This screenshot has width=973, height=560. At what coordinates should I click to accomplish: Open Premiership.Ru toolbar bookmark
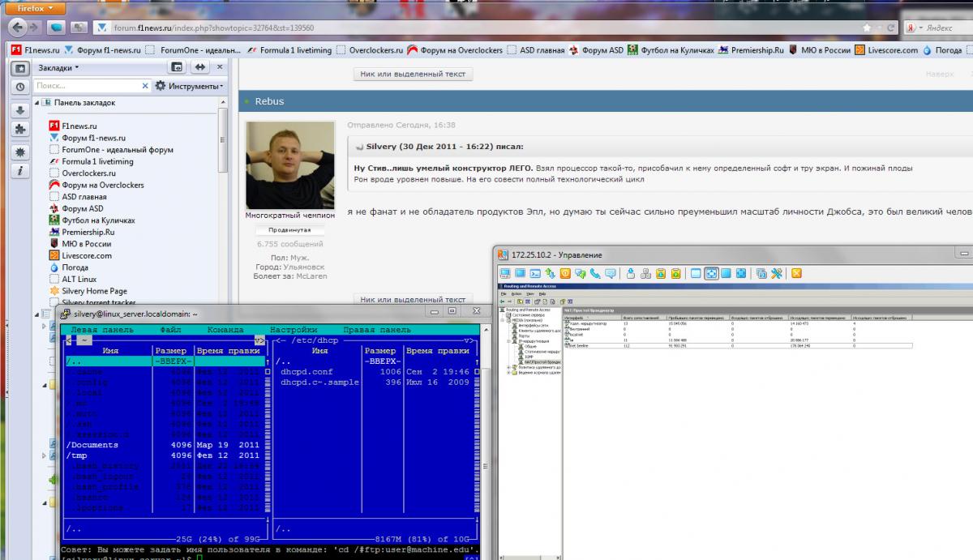(750, 50)
